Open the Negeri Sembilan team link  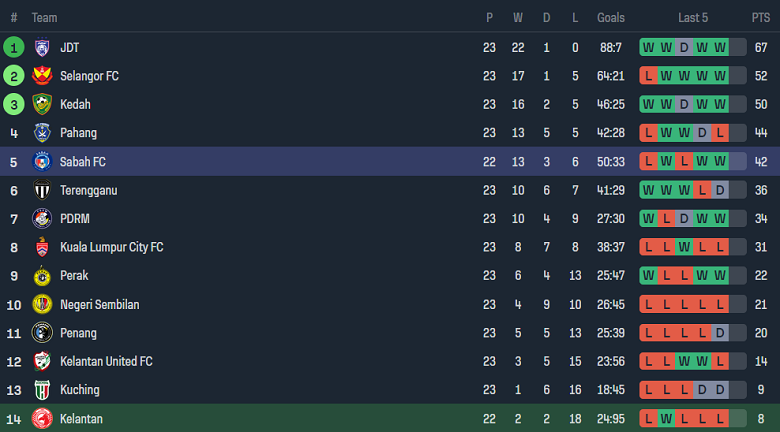tap(99, 304)
